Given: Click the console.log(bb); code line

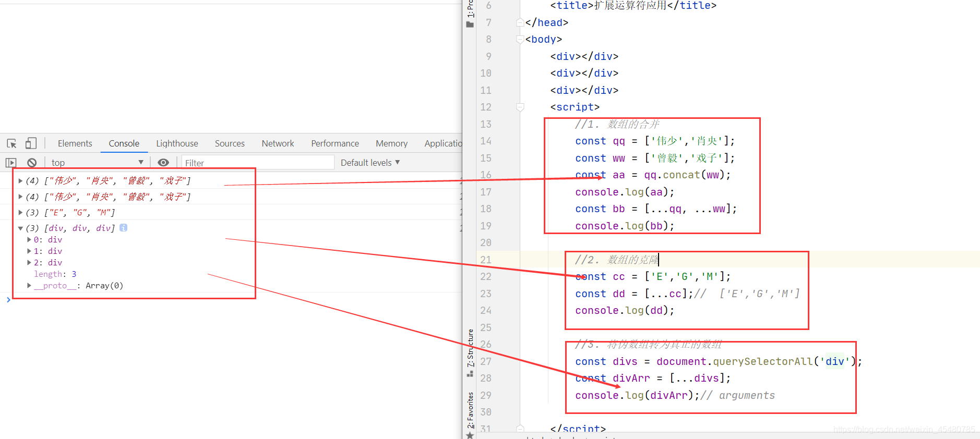Looking at the screenshot, I should click(x=625, y=226).
